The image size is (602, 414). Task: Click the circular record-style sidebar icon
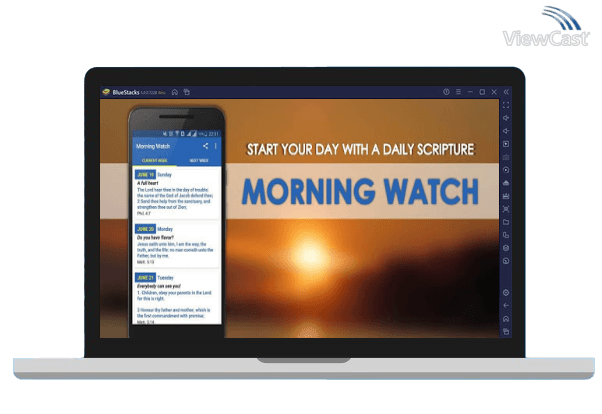(x=506, y=170)
